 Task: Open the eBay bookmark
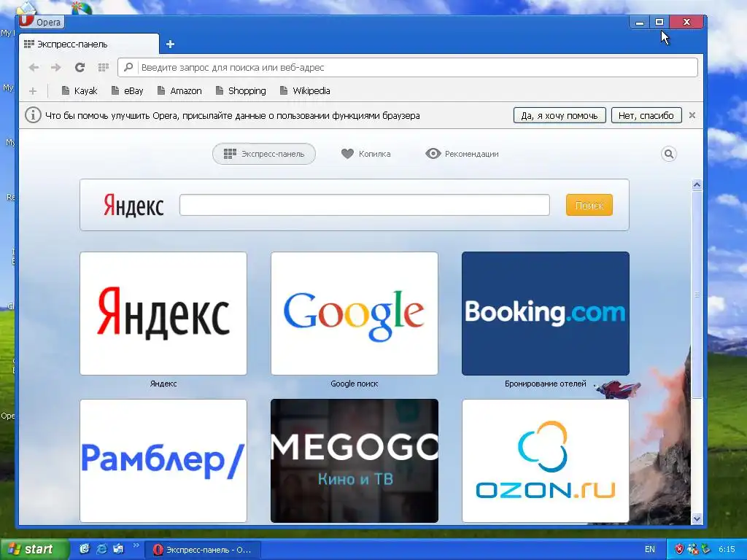pos(127,91)
